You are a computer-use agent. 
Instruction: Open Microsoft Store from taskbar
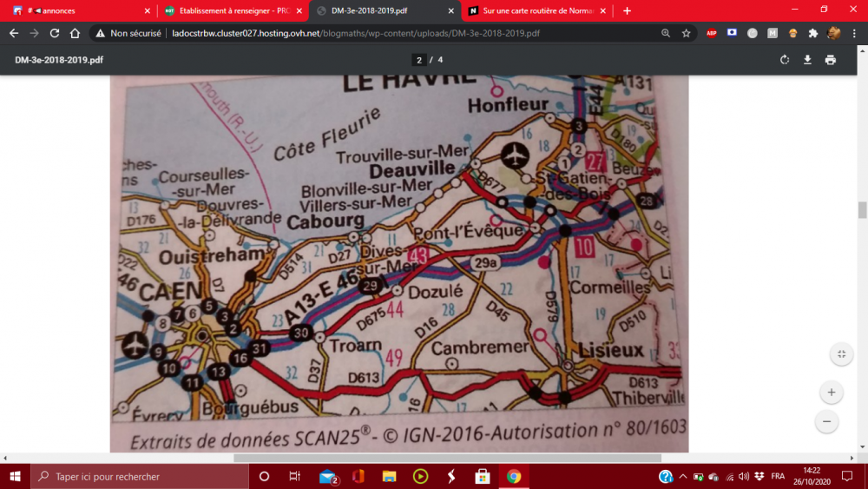point(482,476)
